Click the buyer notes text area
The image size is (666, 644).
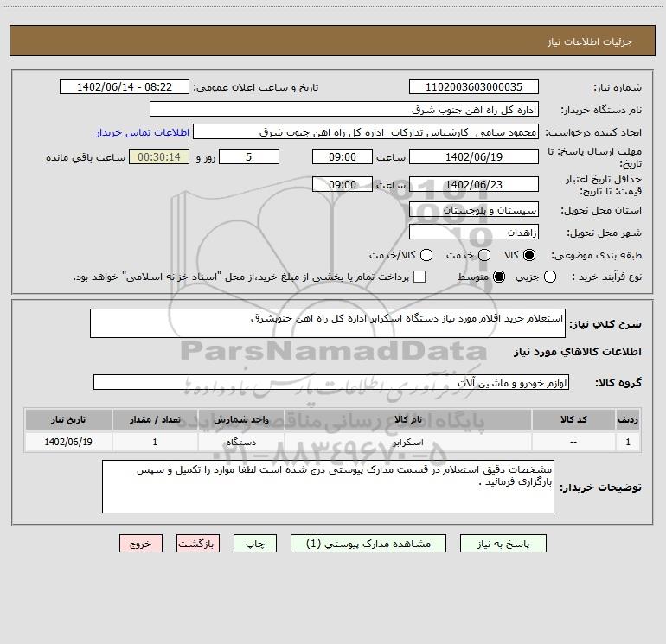pyautogui.click(x=328, y=487)
